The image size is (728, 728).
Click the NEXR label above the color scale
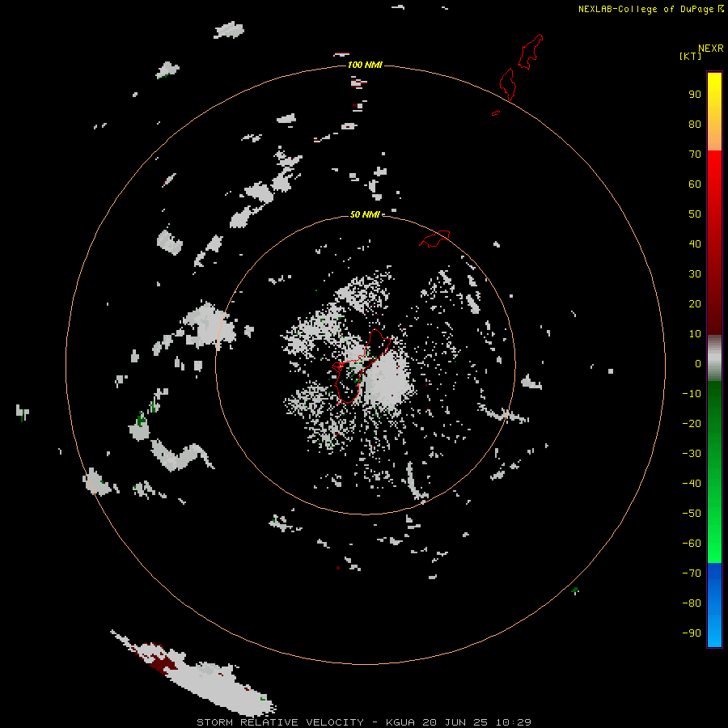(x=711, y=49)
